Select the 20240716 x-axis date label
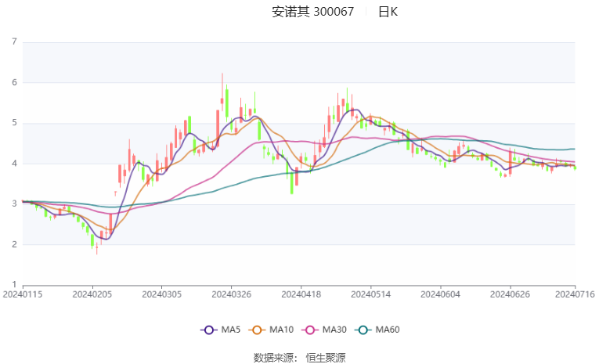 point(575,294)
